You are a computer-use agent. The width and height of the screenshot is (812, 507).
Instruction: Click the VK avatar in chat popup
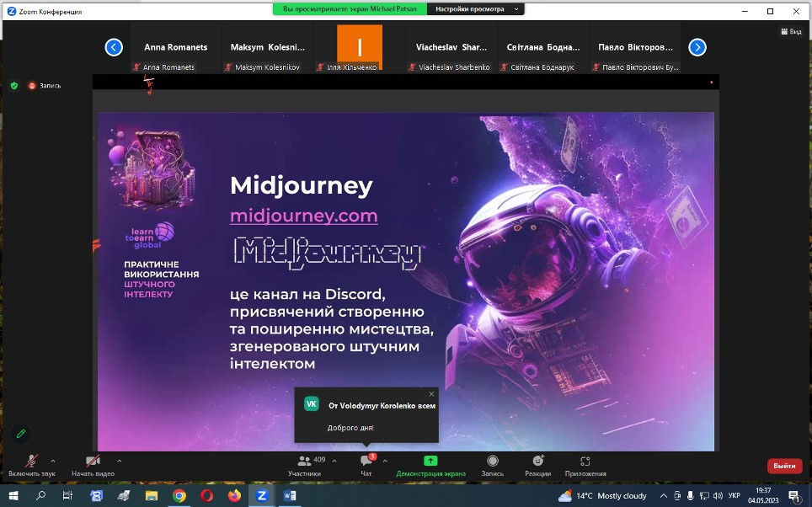pyautogui.click(x=311, y=404)
